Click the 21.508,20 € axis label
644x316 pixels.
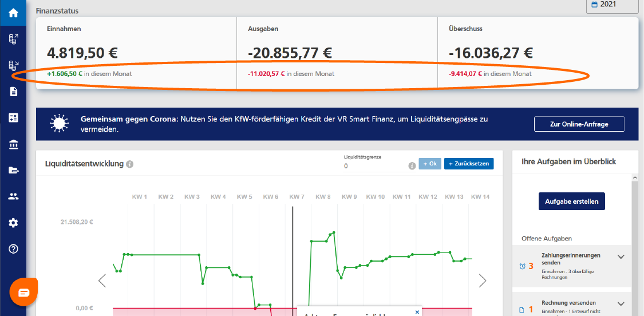77,222
